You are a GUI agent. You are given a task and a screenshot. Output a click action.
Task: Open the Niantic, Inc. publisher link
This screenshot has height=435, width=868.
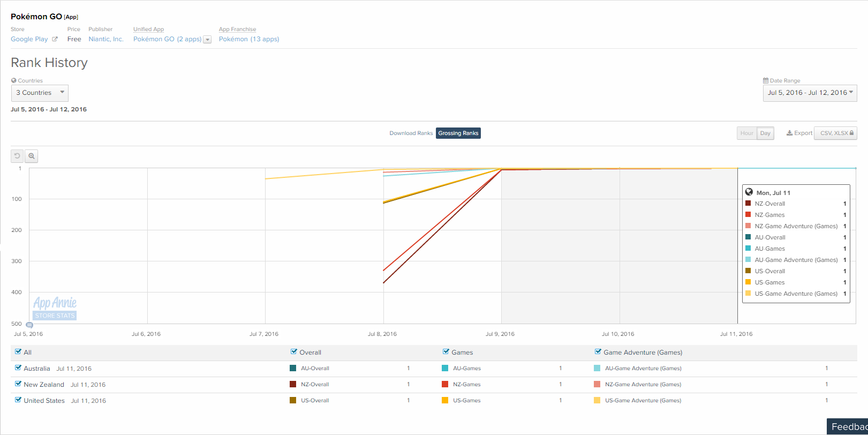[106, 39]
